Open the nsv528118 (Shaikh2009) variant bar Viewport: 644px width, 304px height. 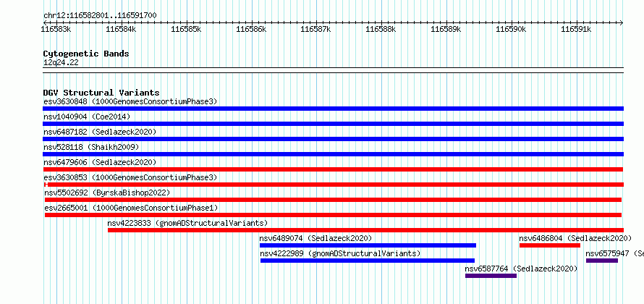(333, 154)
